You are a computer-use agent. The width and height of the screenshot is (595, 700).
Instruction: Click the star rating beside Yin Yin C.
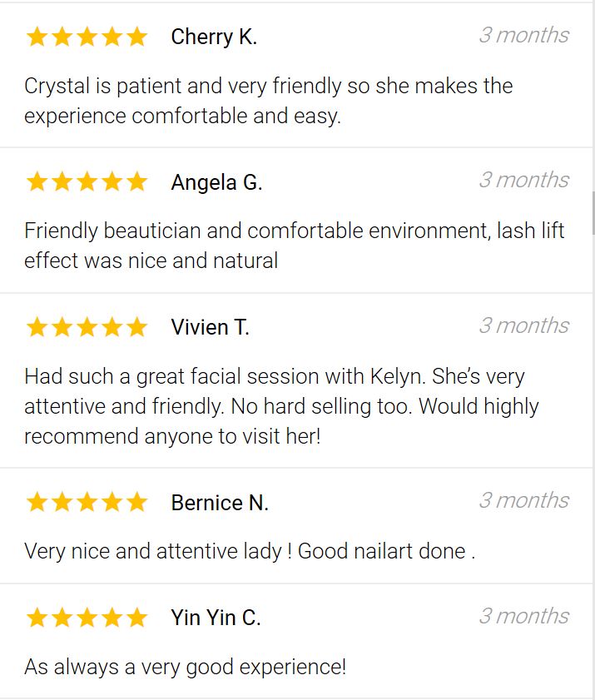point(87,618)
